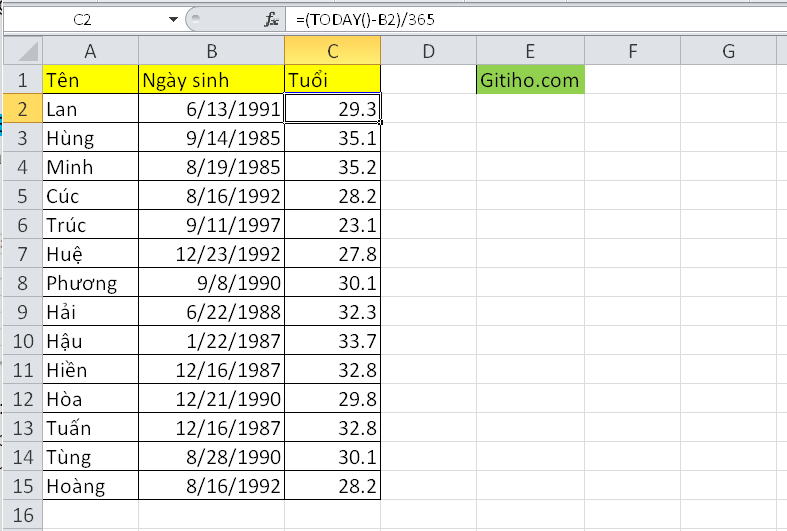This screenshot has width=787, height=531.
Task: Select column G header
Action: click(728, 51)
